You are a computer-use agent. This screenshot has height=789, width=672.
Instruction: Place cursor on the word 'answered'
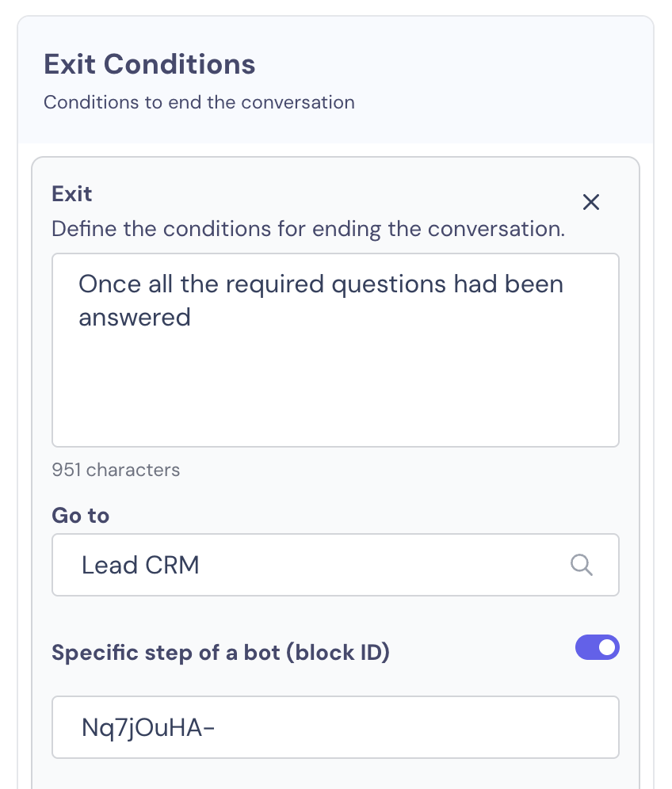135,318
